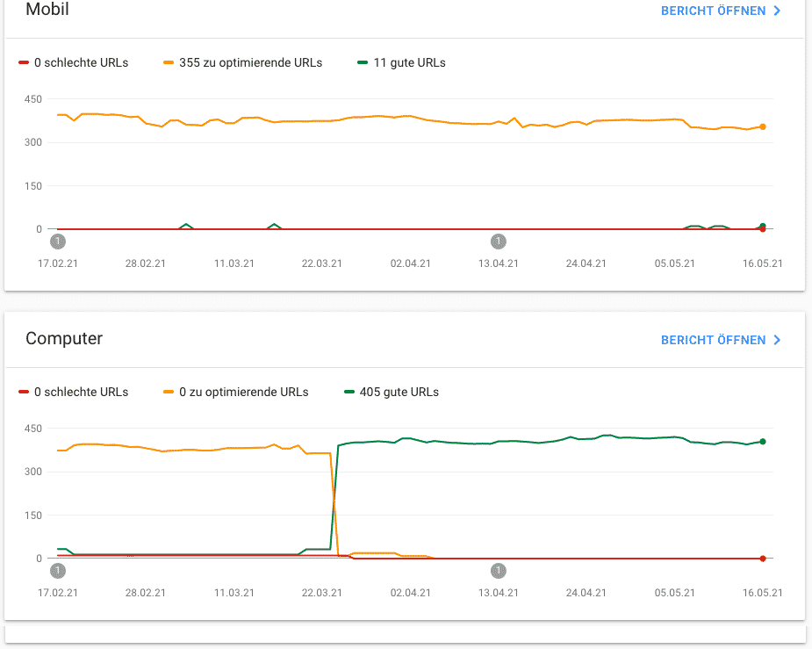This screenshot has width=812, height=649.
Task: Click the orange legend swatch in Mobil chart
Action: tap(169, 62)
